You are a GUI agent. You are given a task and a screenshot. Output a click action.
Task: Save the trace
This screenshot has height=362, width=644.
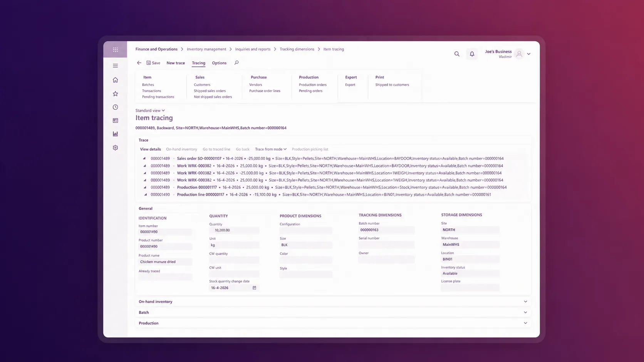153,63
